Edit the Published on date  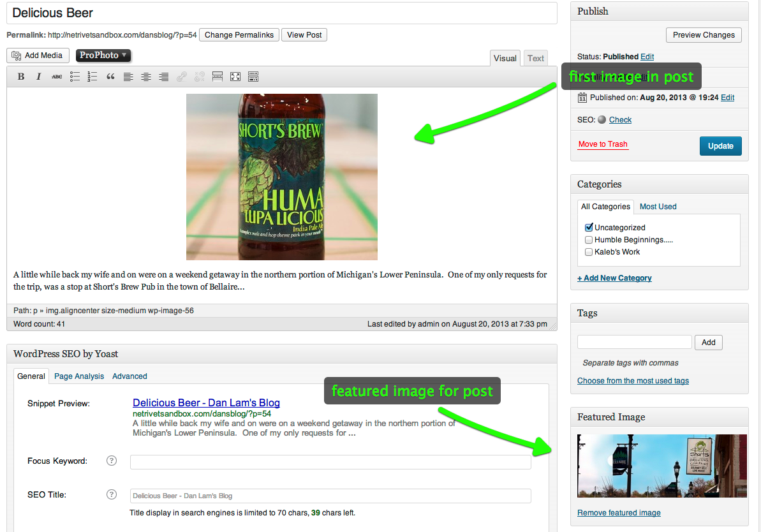pos(727,98)
